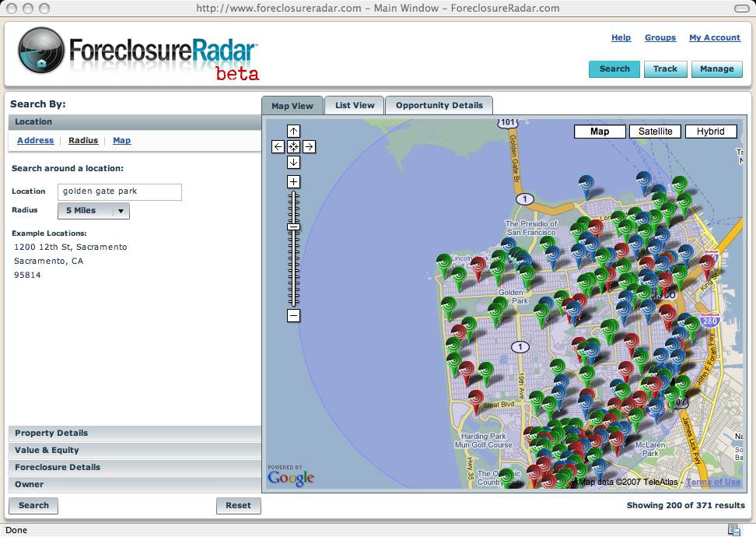Pan the map left with arrow button
This screenshot has width=756, height=537.
[278, 147]
